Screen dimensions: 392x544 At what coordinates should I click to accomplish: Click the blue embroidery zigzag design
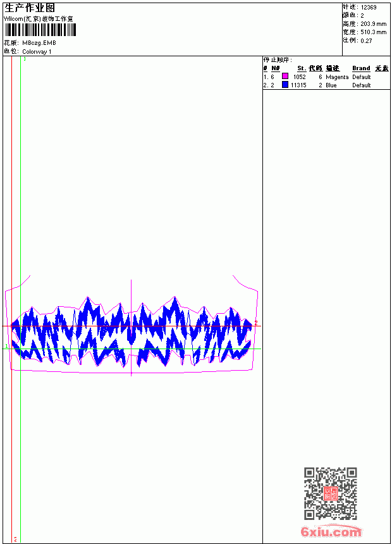[132, 331]
